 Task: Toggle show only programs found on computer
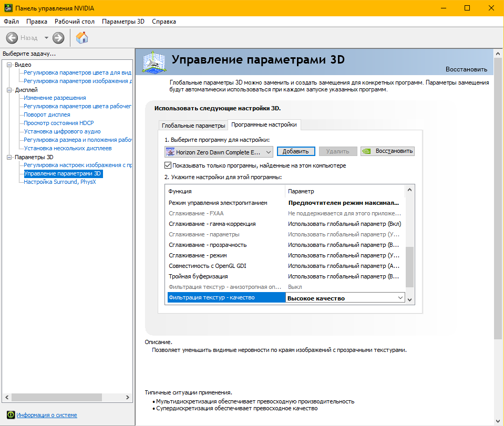(168, 165)
